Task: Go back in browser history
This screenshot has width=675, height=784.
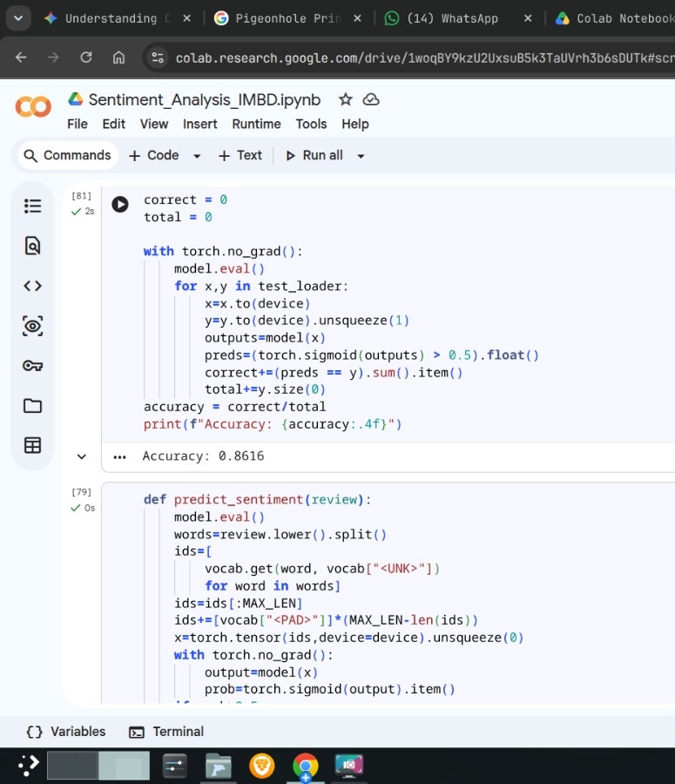Action: coord(21,57)
